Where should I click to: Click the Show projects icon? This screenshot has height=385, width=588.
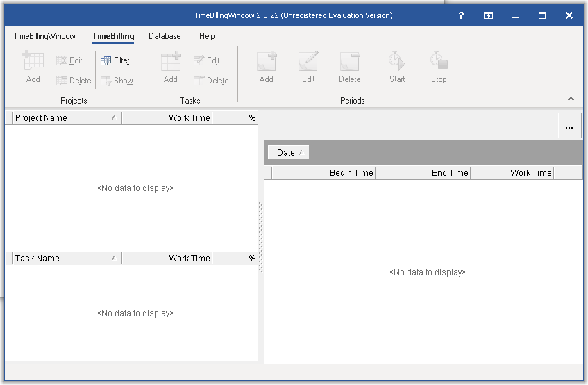(106, 81)
